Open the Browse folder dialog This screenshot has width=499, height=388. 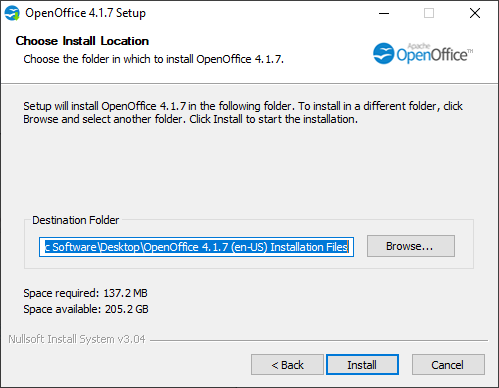tap(411, 246)
